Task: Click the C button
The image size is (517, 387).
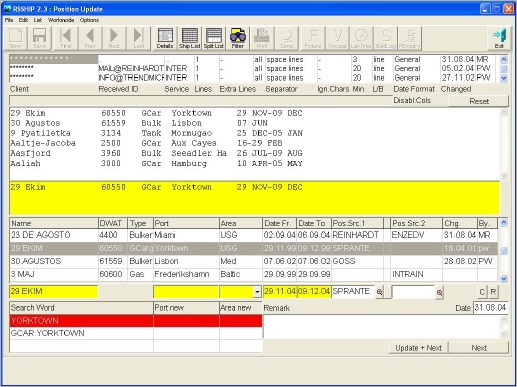Action: [482, 292]
